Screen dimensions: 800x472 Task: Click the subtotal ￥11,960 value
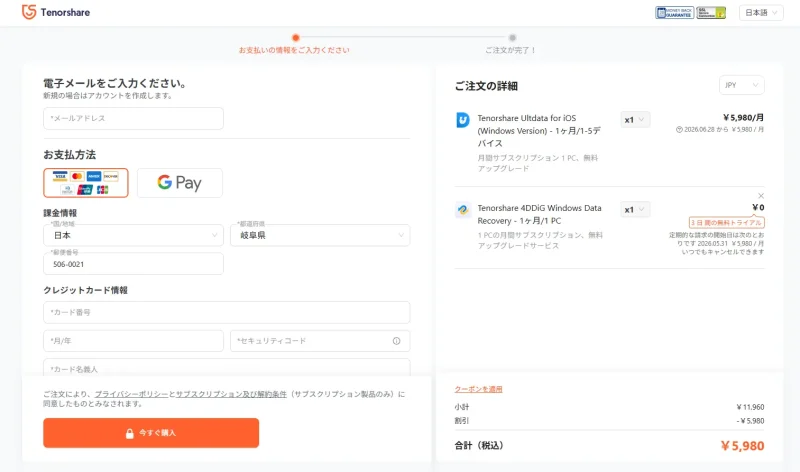coord(750,407)
